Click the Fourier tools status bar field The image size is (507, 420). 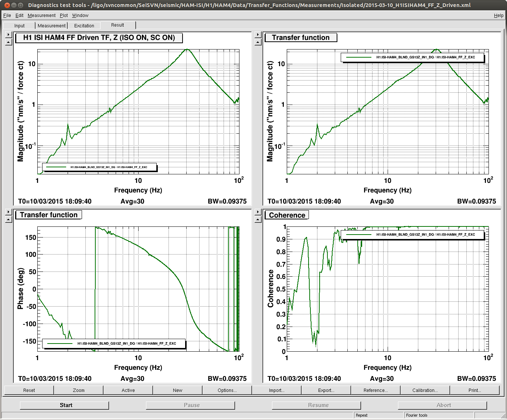439,415
